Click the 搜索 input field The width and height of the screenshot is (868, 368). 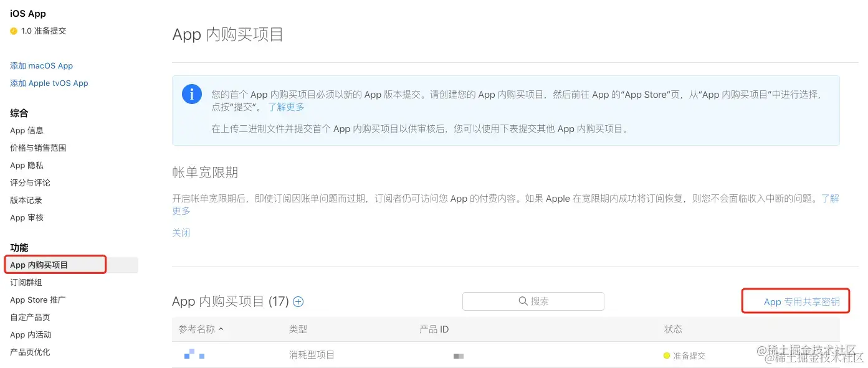click(533, 301)
